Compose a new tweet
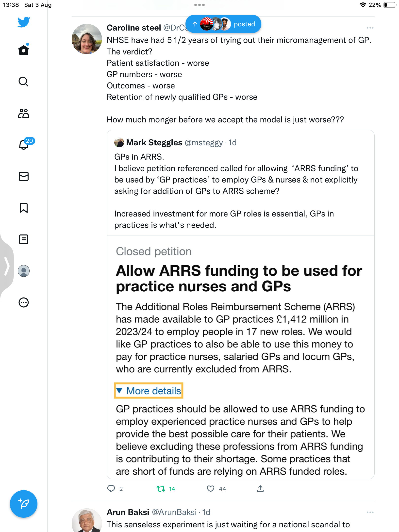Viewport: 399px width, 532px height. pos(24,504)
